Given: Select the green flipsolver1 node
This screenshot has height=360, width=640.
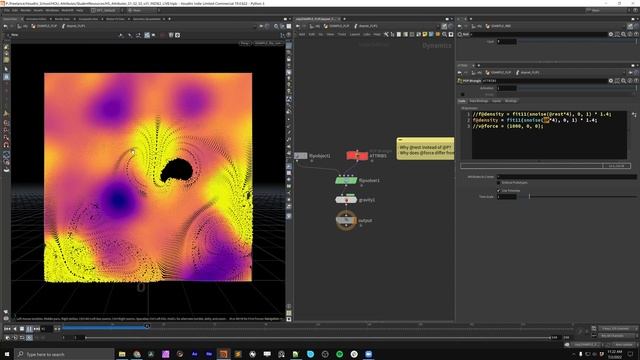Looking at the screenshot, I should tap(346, 180).
